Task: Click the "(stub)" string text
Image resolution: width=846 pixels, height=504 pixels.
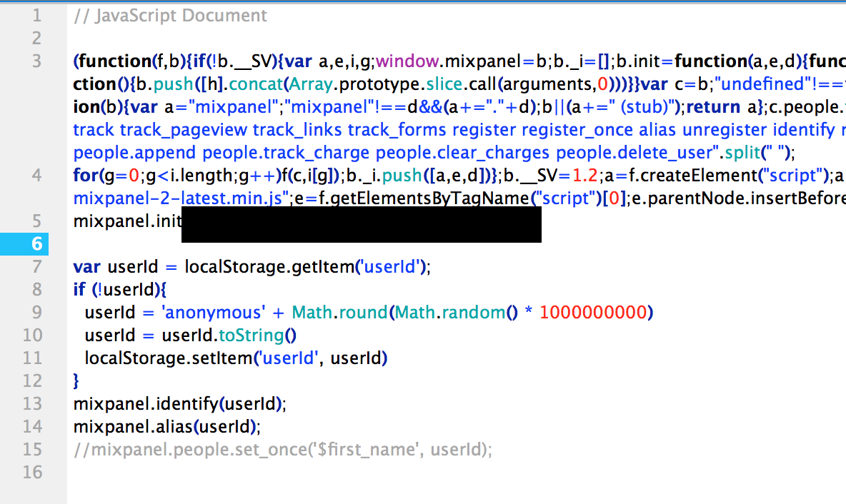Action: (645, 107)
